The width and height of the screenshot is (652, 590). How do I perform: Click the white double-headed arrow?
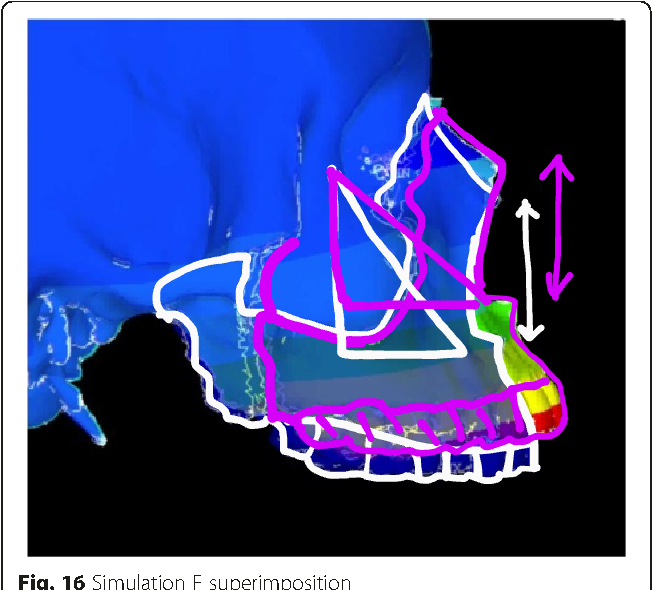(x=528, y=270)
